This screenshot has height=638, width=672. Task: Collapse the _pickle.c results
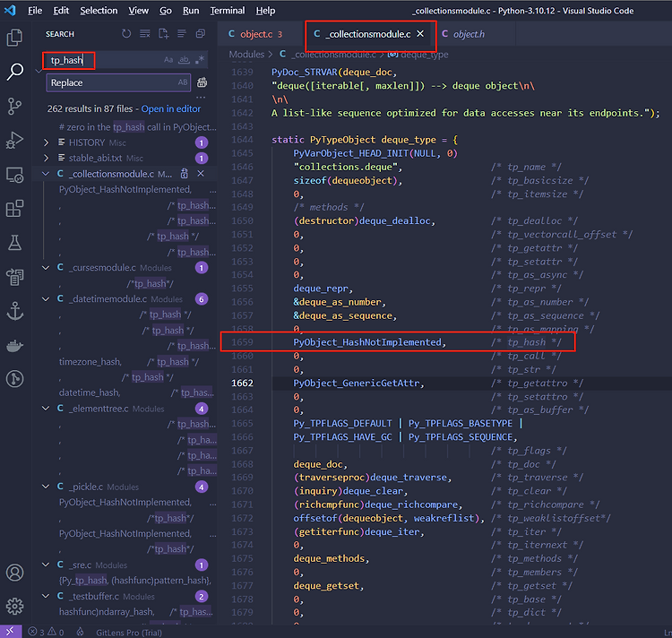coord(46,487)
